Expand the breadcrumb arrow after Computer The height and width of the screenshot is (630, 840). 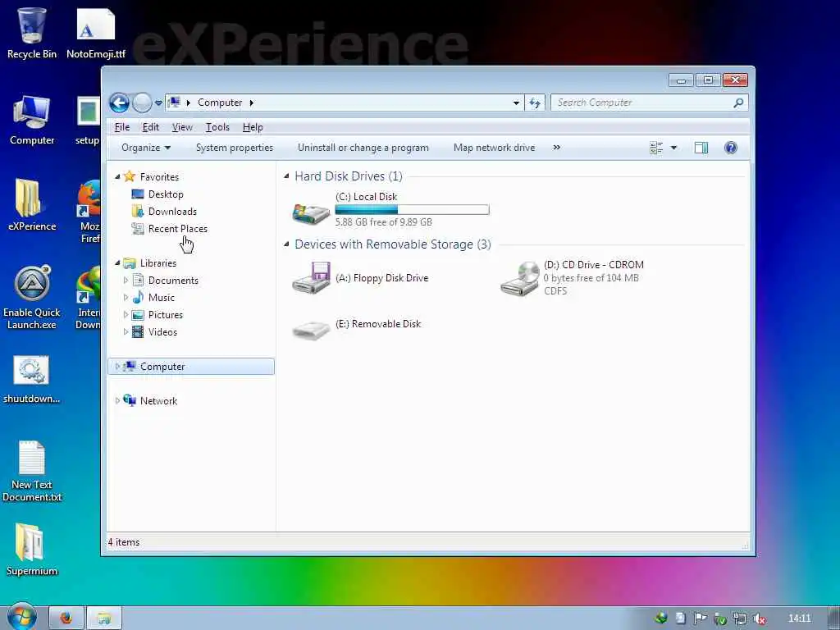pos(251,103)
